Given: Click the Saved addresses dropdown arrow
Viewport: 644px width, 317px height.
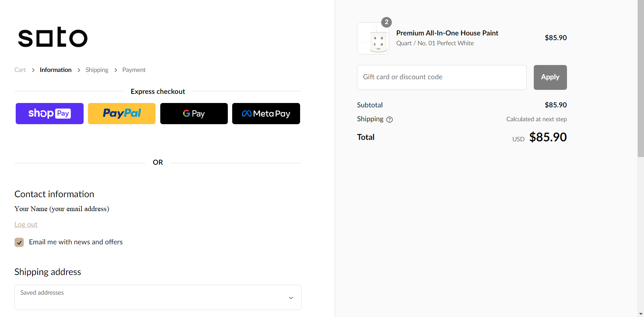Looking at the screenshot, I should (291, 298).
